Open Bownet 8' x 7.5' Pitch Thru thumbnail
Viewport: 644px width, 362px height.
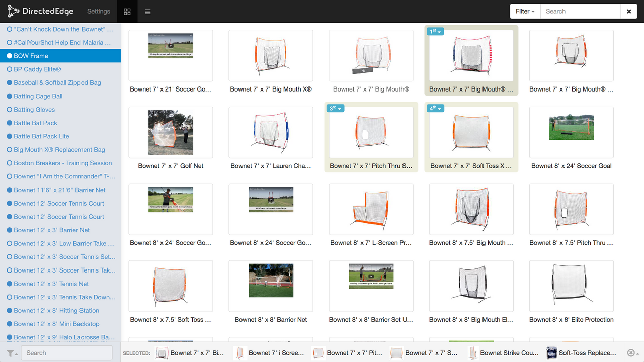point(572,209)
